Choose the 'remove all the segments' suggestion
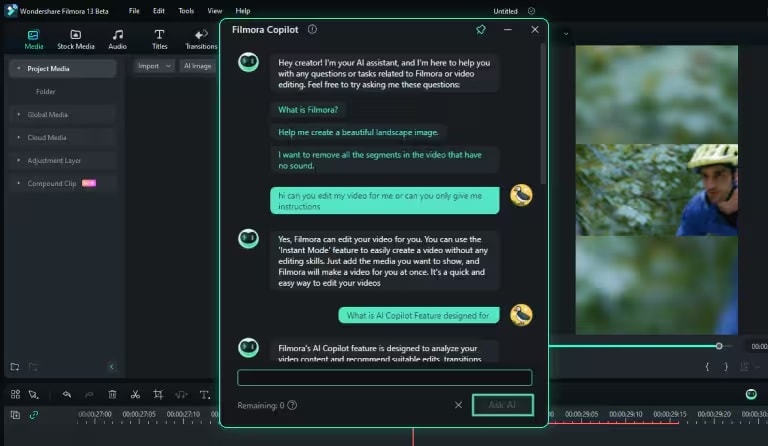 coord(384,160)
